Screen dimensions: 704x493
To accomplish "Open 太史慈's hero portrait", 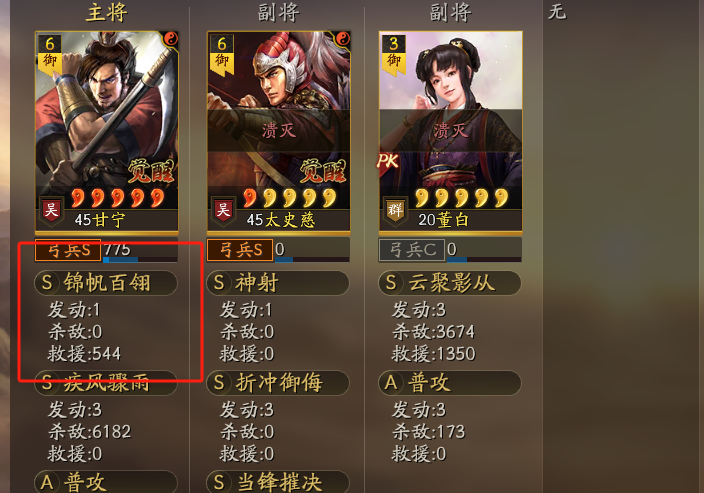I will click(278, 132).
